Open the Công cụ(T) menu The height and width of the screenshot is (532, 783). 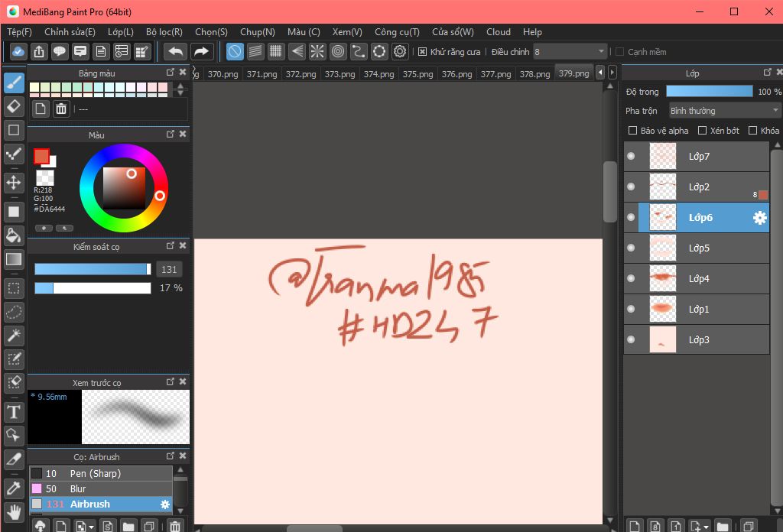[x=397, y=32]
